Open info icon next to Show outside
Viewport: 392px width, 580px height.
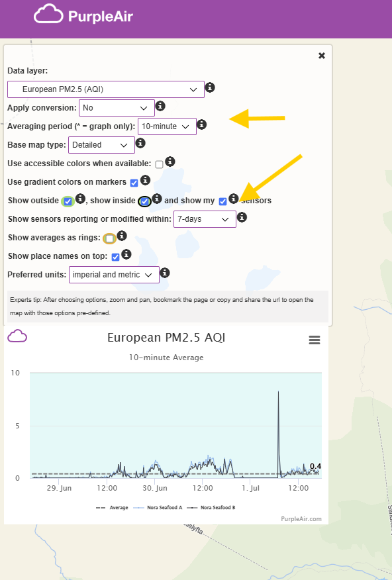click(80, 199)
